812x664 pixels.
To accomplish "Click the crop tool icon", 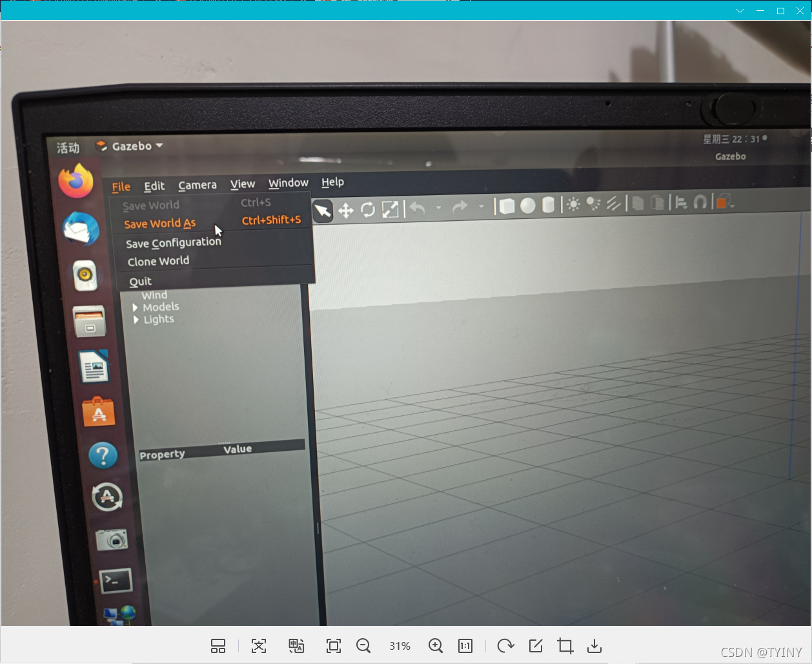I will 565,646.
